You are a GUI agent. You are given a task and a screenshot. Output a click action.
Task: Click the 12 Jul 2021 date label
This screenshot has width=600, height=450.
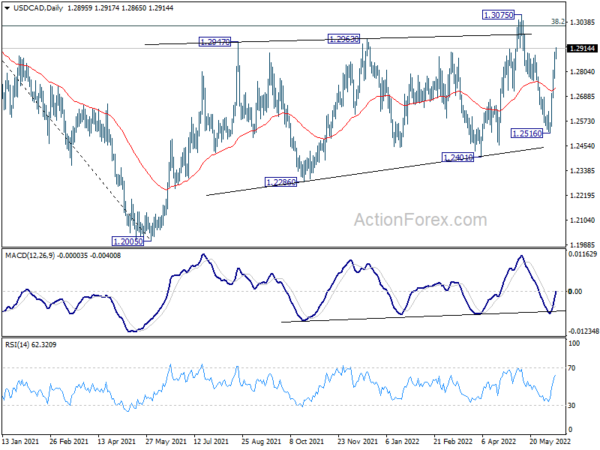[x=212, y=442]
